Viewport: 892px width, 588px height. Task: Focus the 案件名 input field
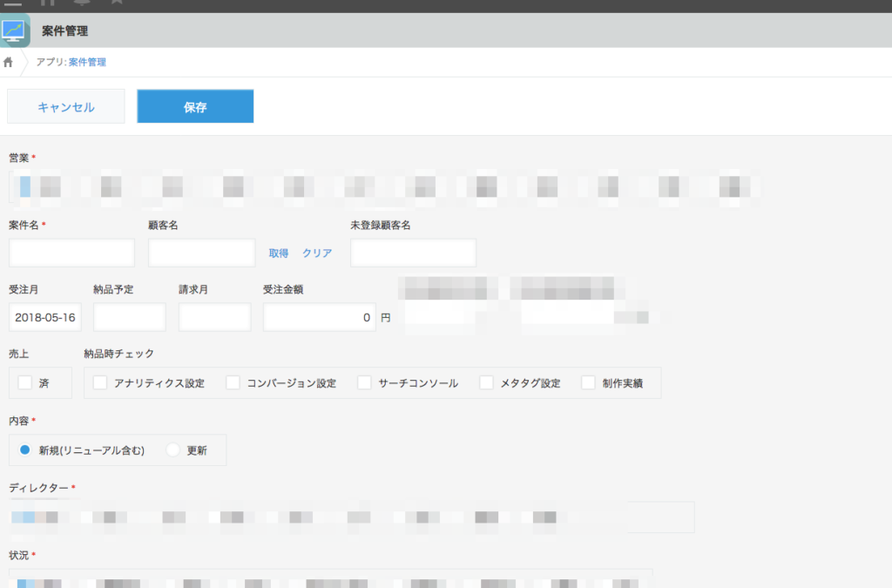tap(71, 253)
